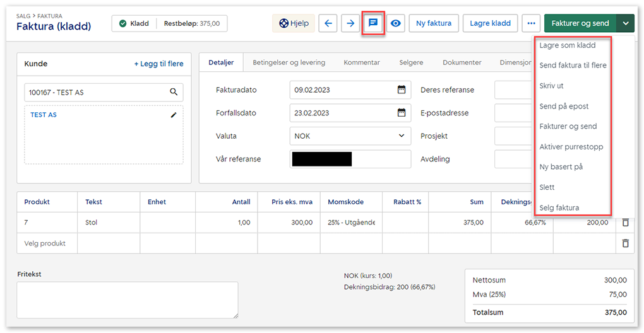Open the three-dots more options menu
The image size is (644, 333).
pyautogui.click(x=531, y=23)
